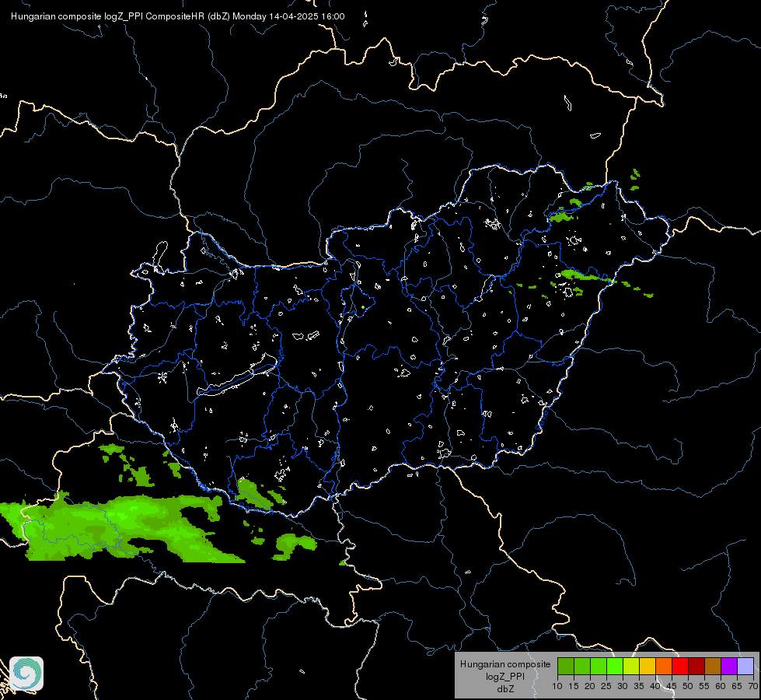
Task: Click the 'dbZ' unit label in legend
Action: point(505,688)
